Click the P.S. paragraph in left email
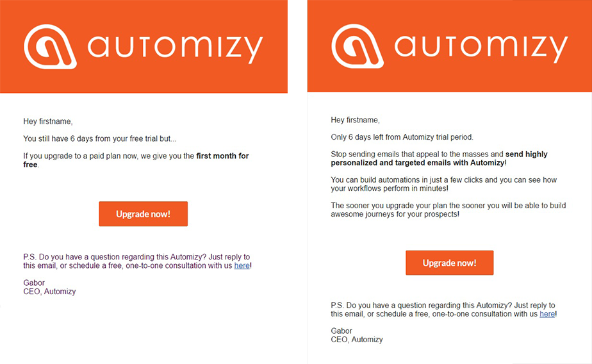 click(x=137, y=261)
